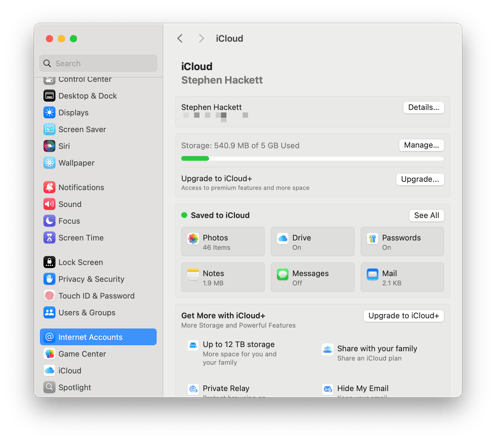Viewport: 496px width, 442px height.
Task: Click Up to 12 TB storage text
Action: (239, 344)
